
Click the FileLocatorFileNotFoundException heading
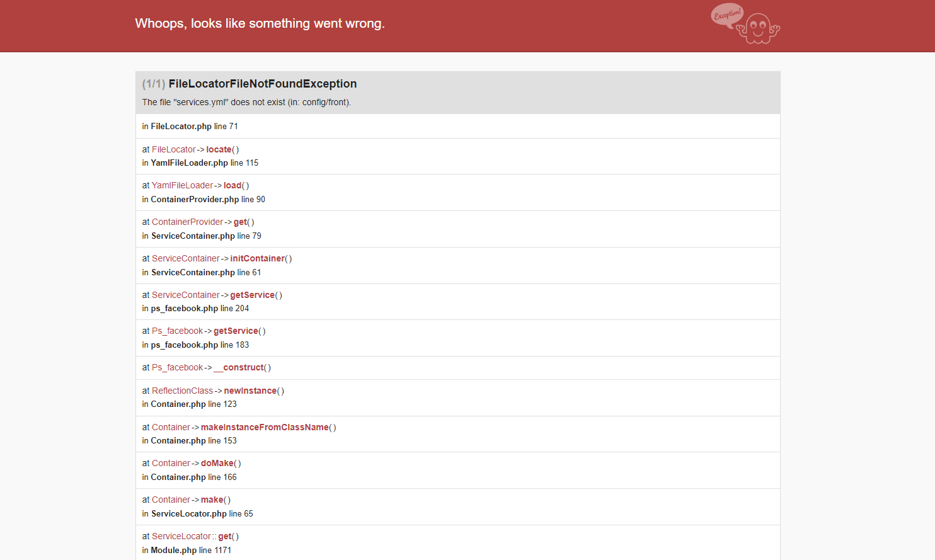262,84
